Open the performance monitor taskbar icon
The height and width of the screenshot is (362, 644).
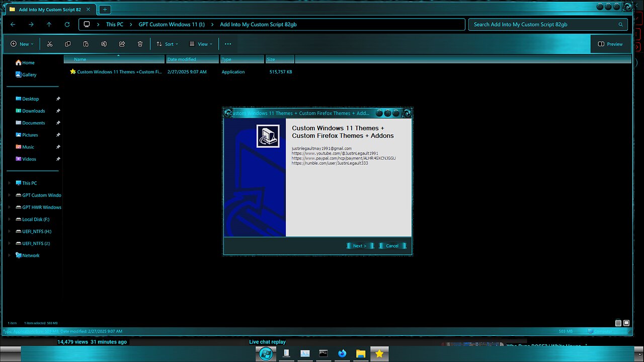(305, 353)
